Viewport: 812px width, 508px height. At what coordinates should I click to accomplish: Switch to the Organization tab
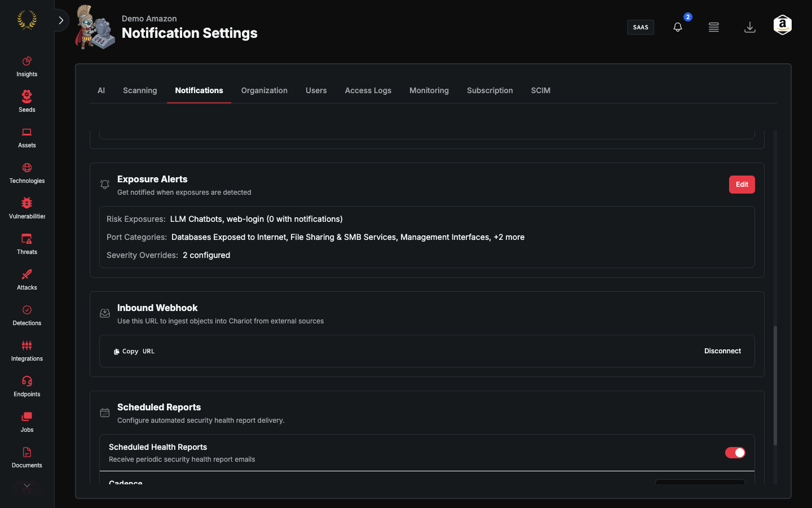tap(264, 90)
